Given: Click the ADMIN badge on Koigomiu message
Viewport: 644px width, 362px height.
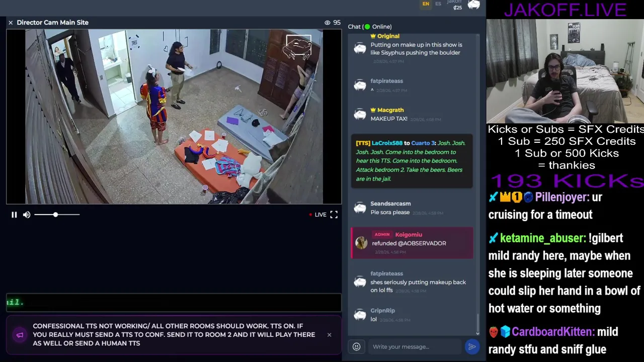Looking at the screenshot, I should [382, 234].
